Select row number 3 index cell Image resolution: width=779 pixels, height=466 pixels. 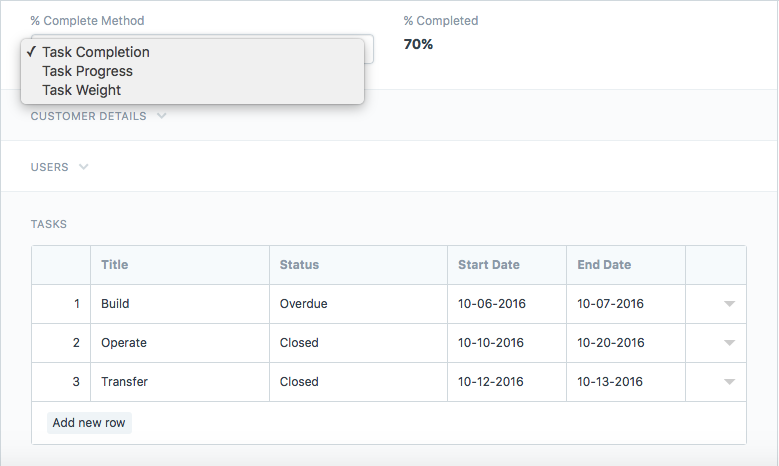point(62,382)
